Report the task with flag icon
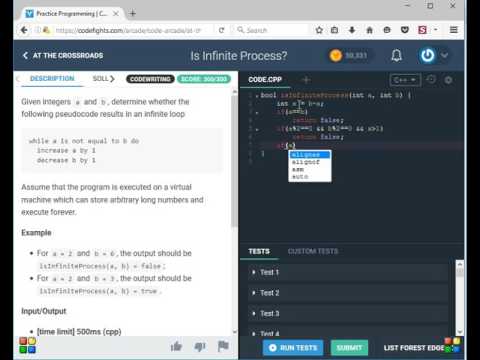480x360 pixels. (223, 346)
